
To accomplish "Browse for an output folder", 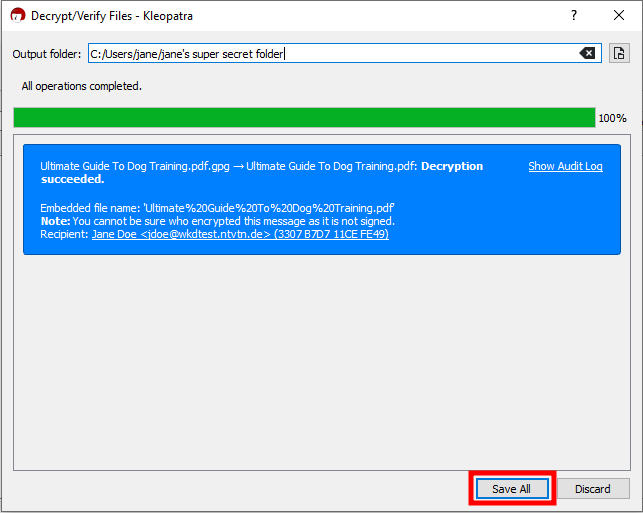I will 619,54.
